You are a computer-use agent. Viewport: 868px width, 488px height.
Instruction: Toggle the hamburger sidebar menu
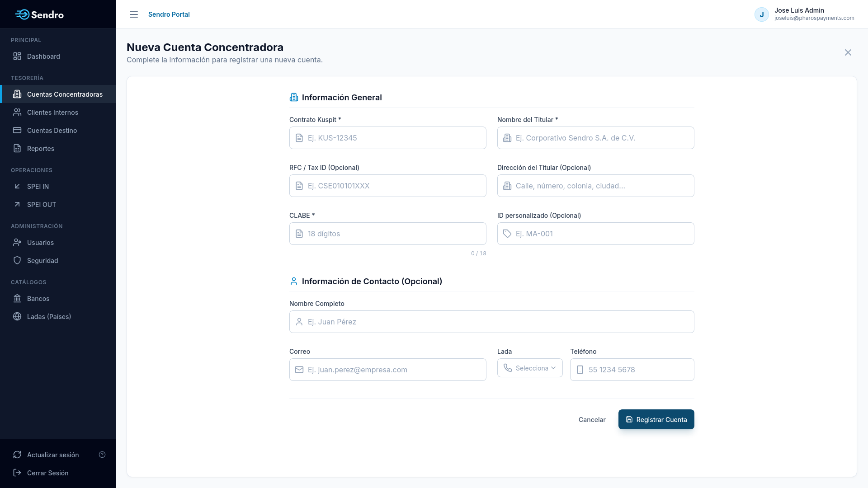(134, 14)
